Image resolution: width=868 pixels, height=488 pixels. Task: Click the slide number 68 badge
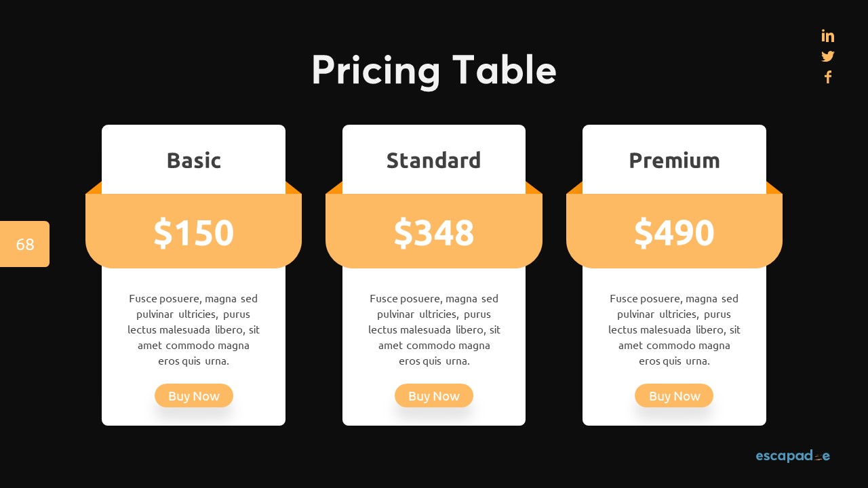tap(25, 244)
